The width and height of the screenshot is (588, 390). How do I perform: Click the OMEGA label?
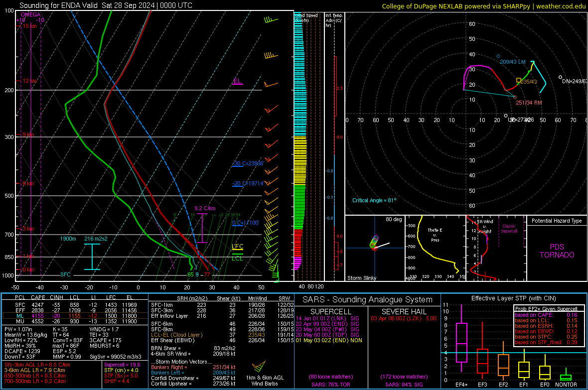31,14
